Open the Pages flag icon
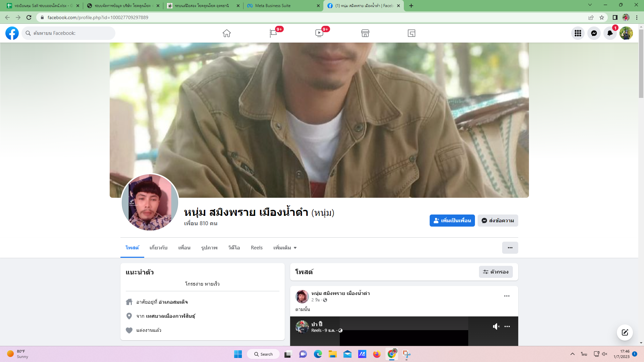The width and height of the screenshot is (644, 362). tap(273, 33)
